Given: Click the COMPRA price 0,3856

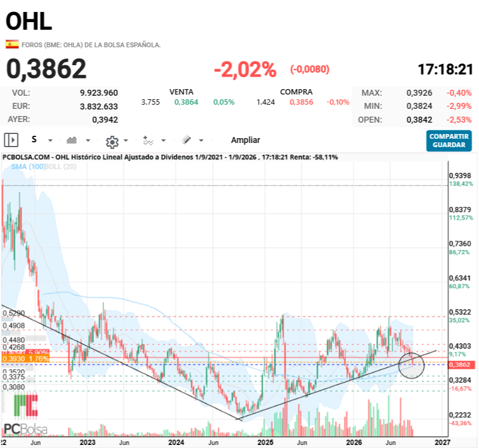Looking at the screenshot, I should tap(301, 102).
